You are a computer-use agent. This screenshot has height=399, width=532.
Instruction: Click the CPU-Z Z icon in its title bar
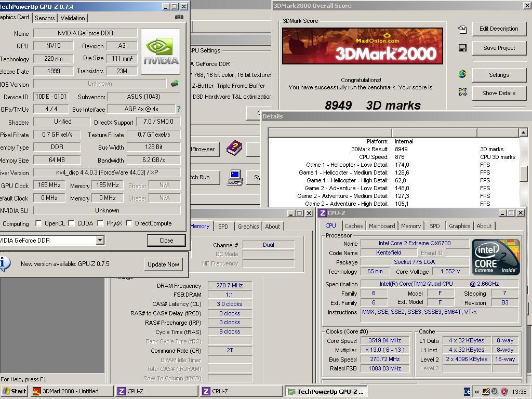[x=323, y=212]
